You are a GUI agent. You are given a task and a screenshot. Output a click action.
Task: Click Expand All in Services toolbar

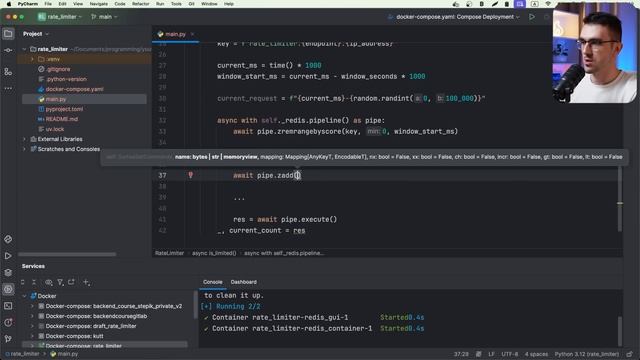23,282
